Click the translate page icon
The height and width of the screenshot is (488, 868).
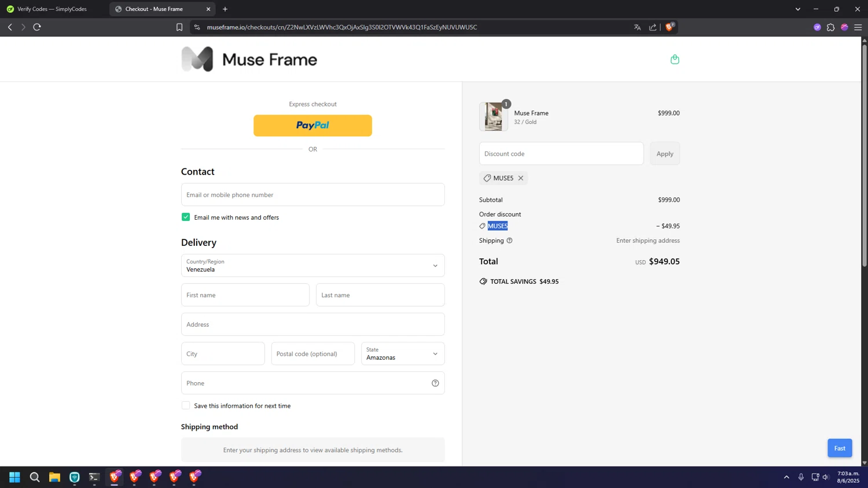click(x=637, y=27)
